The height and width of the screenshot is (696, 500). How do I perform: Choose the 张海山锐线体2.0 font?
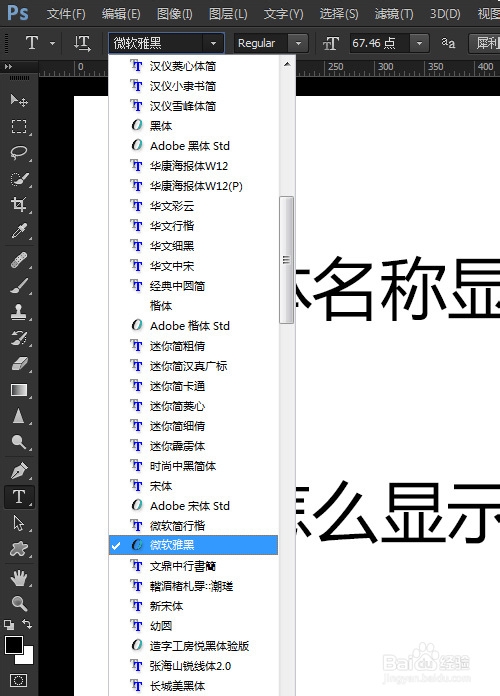click(194, 666)
